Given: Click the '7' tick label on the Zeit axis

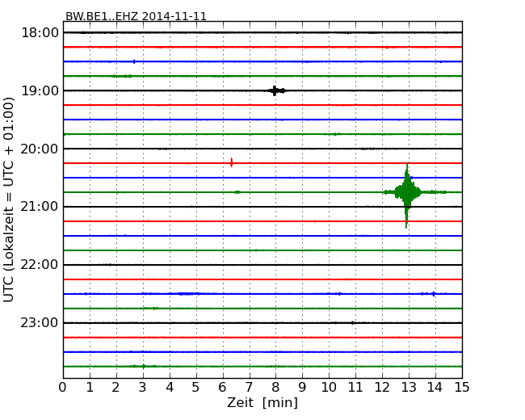Looking at the screenshot, I should click(249, 388).
